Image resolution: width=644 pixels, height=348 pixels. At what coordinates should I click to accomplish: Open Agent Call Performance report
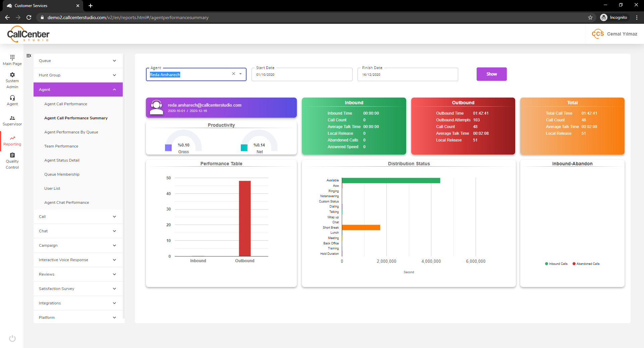(66, 104)
